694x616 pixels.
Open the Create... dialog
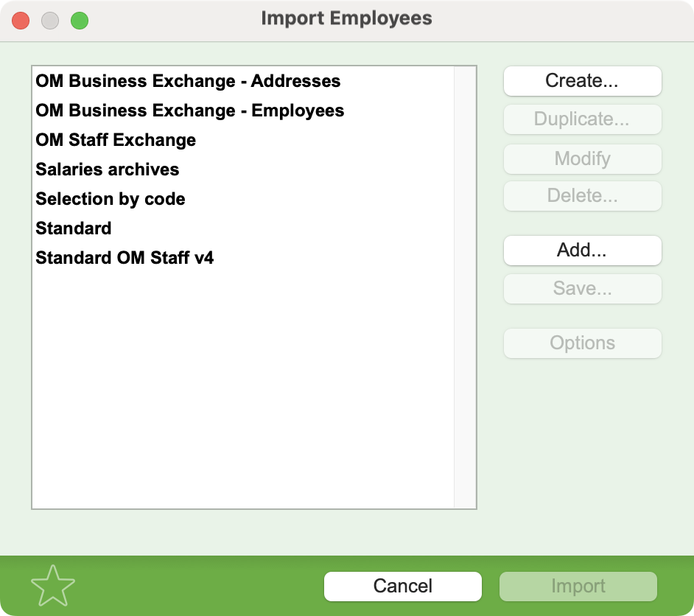(583, 81)
